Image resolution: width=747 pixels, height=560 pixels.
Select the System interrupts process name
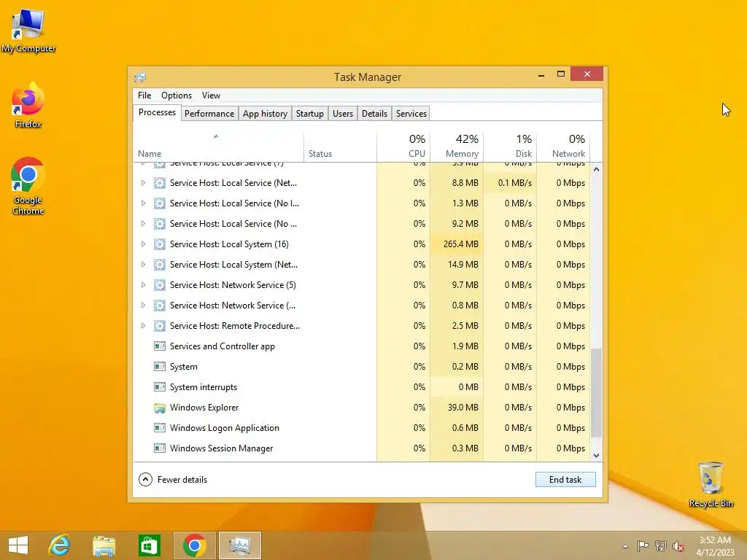[204, 387]
